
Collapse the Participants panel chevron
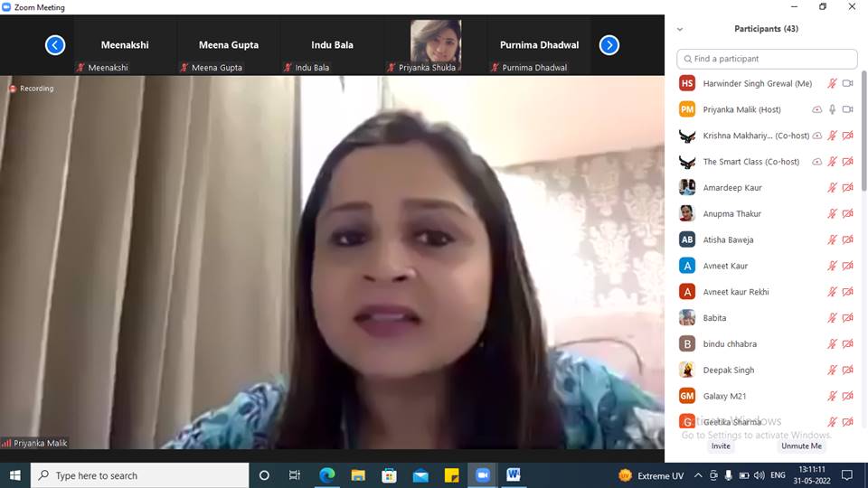tap(680, 29)
